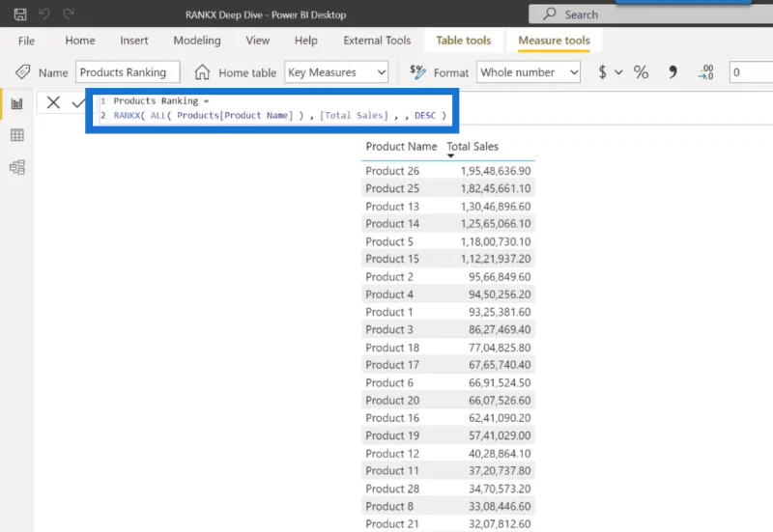This screenshot has height=532, width=773.
Task: Click inside the DAX formula line 2
Action: [279, 115]
